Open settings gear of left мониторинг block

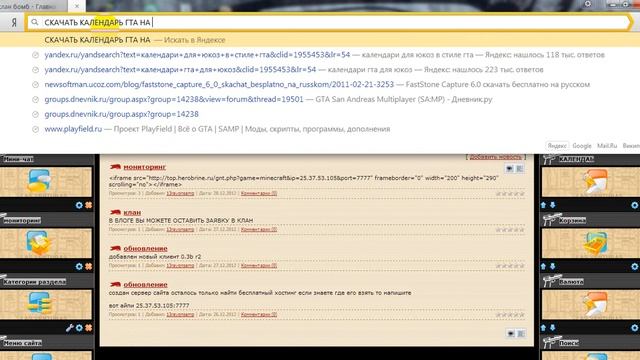[x=79, y=267]
